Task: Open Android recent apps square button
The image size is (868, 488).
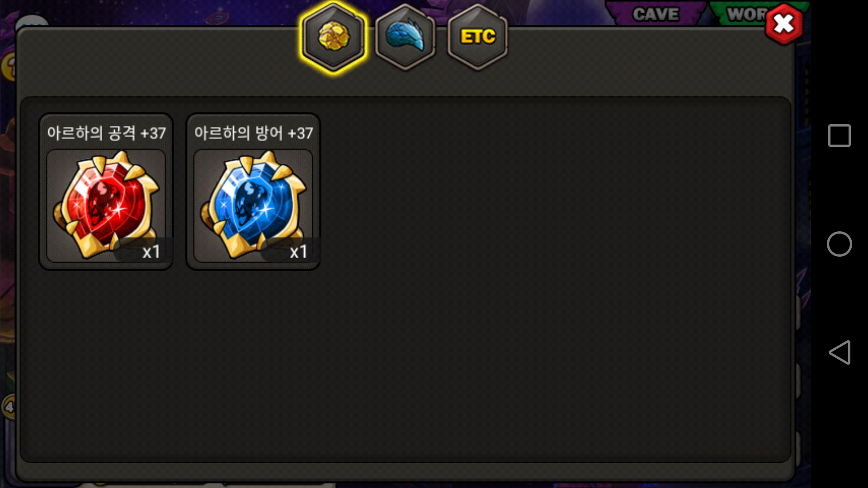Action: click(839, 136)
